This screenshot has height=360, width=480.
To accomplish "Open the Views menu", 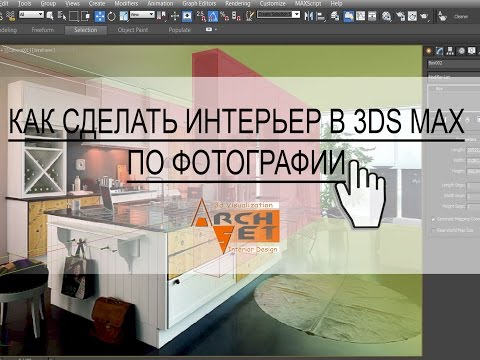I will click(72, 4).
